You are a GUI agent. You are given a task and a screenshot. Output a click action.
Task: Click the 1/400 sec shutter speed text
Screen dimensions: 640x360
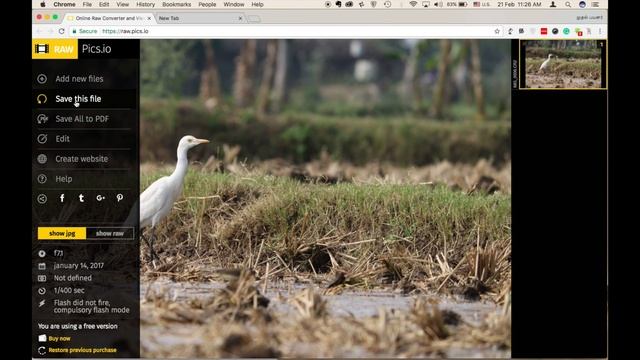[x=69, y=290]
